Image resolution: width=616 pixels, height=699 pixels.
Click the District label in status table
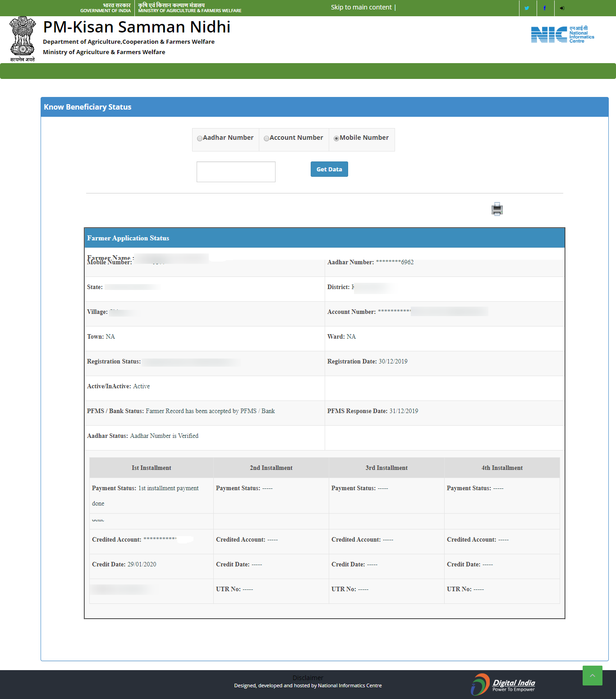(x=338, y=287)
